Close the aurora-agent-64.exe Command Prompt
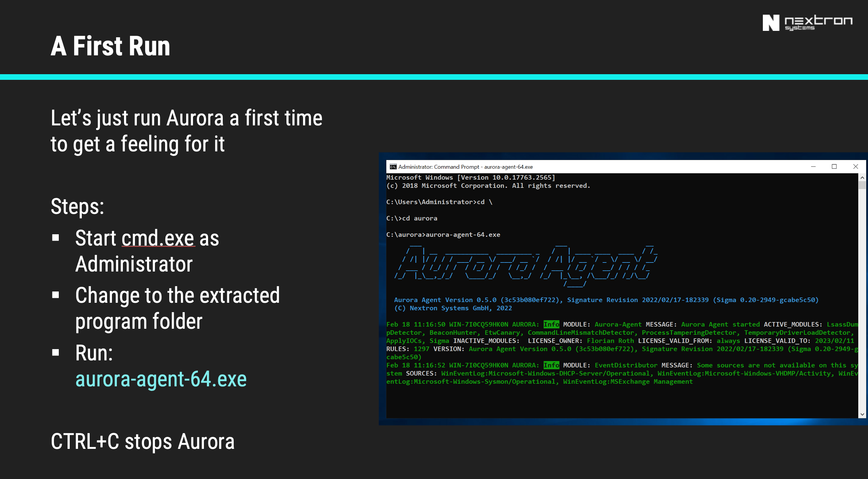 pyautogui.click(x=855, y=167)
